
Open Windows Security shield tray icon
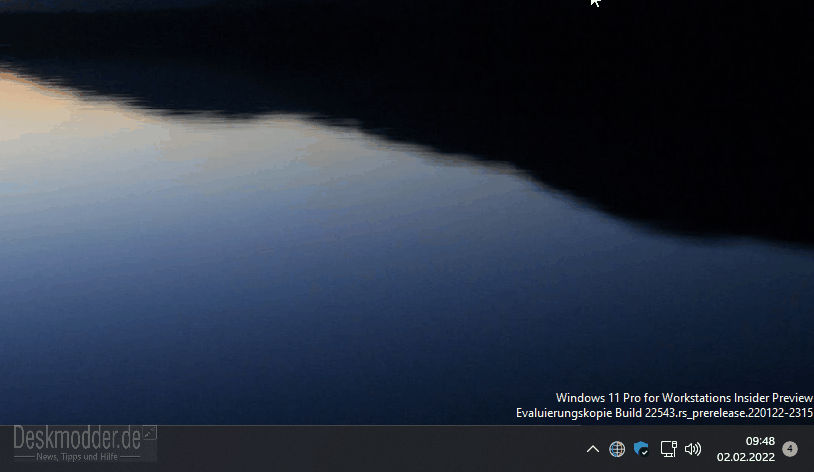click(642, 449)
